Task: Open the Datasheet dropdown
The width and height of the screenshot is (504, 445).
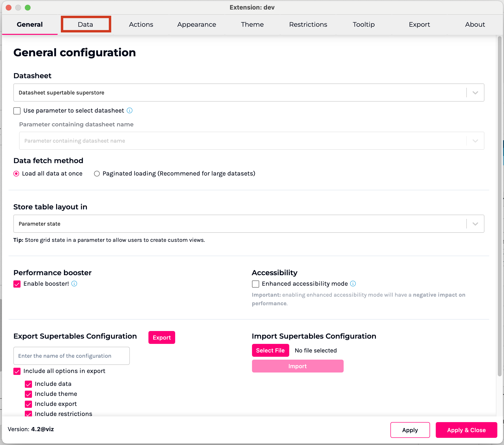Action: [x=249, y=93]
